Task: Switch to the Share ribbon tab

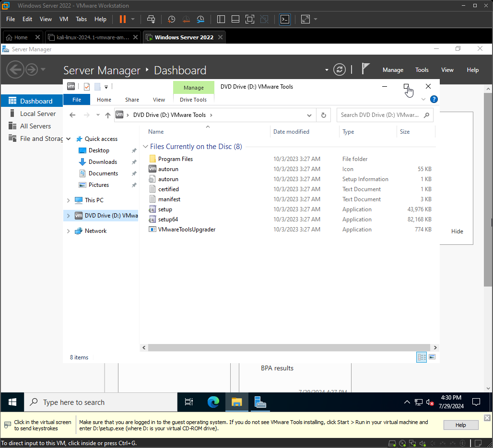Action: pos(132,100)
